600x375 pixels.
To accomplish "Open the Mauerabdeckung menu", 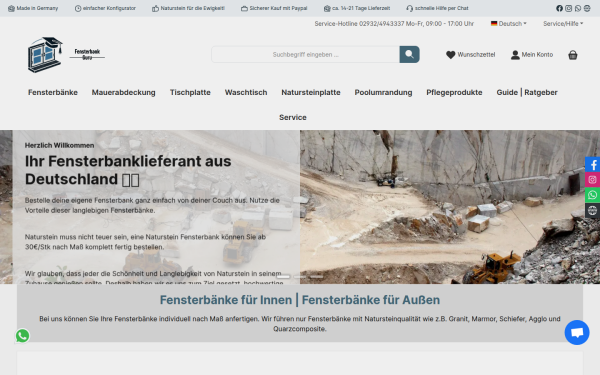I will click(x=124, y=92).
